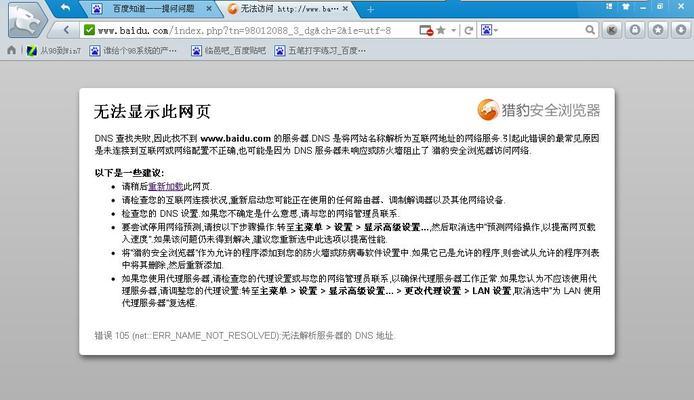
Task: Open the Liebao leopard logo main menu
Action: (27, 19)
